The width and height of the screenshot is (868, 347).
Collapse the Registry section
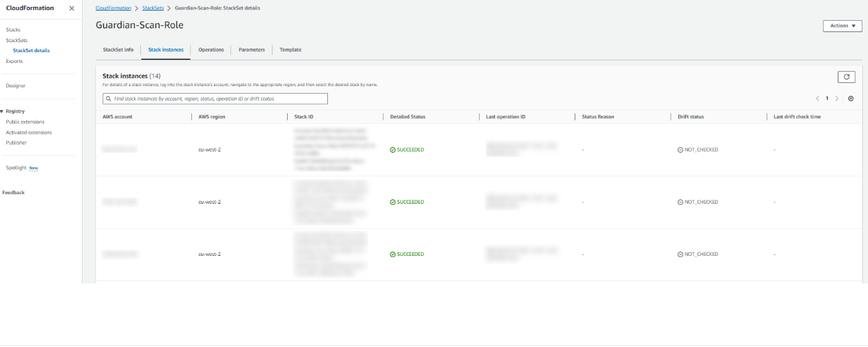pyautogui.click(x=2, y=111)
